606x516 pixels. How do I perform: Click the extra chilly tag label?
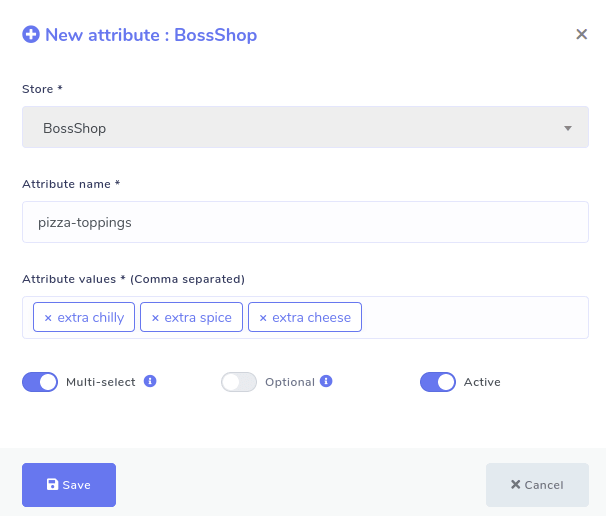91,318
